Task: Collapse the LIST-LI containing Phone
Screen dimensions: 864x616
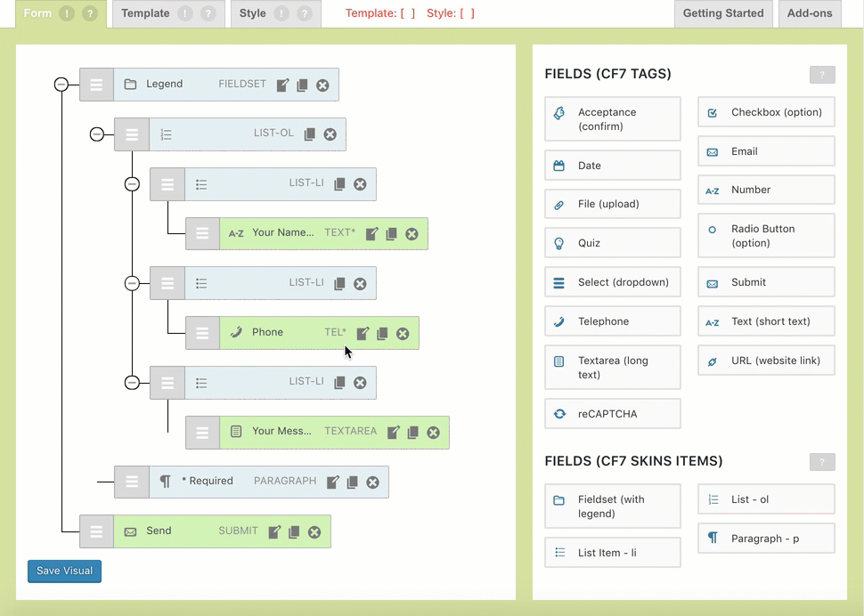Action: (132, 283)
